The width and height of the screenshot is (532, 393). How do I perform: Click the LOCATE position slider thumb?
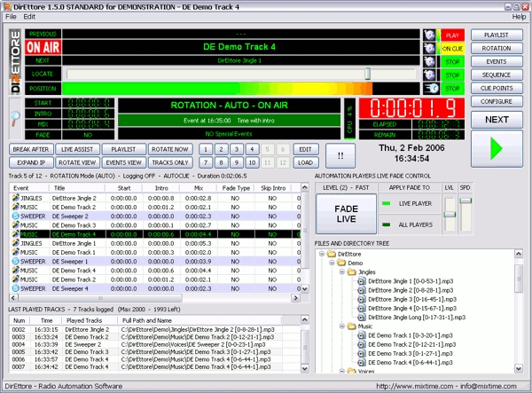click(x=367, y=75)
